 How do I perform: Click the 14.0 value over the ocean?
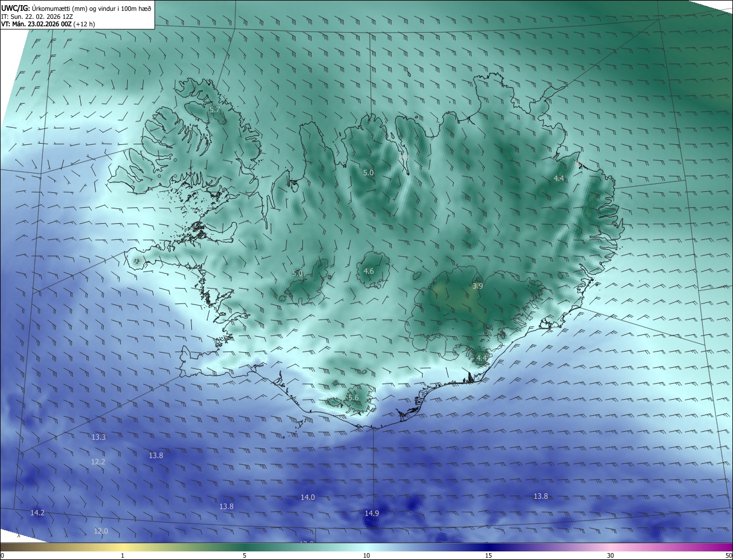[308, 497]
